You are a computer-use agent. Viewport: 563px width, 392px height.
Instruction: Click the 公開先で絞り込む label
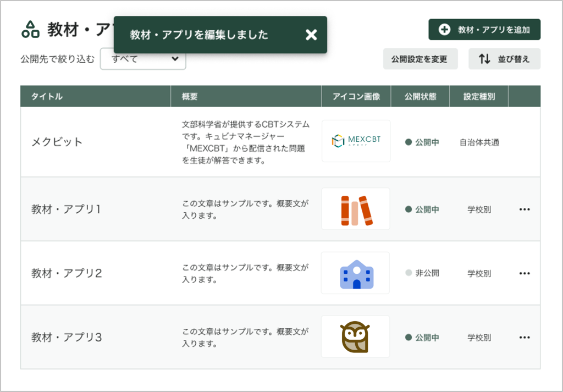point(57,59)
